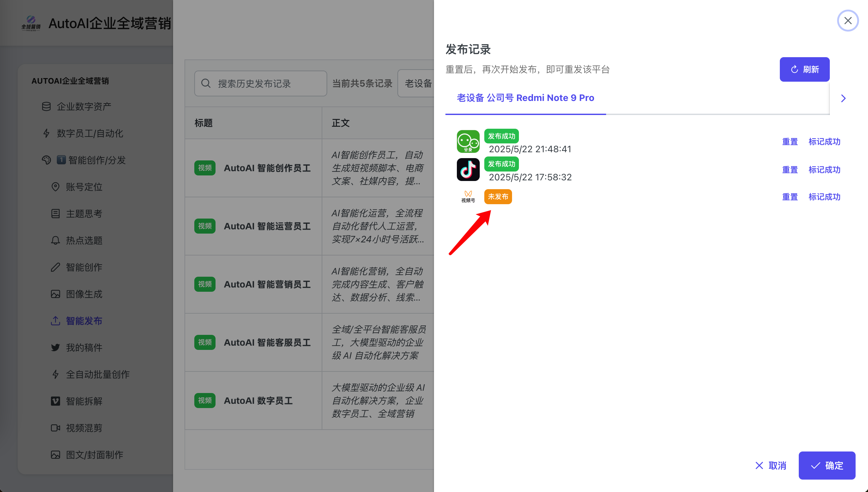Click 标记成功 for the 视频号 row

[x=824, y=197]
